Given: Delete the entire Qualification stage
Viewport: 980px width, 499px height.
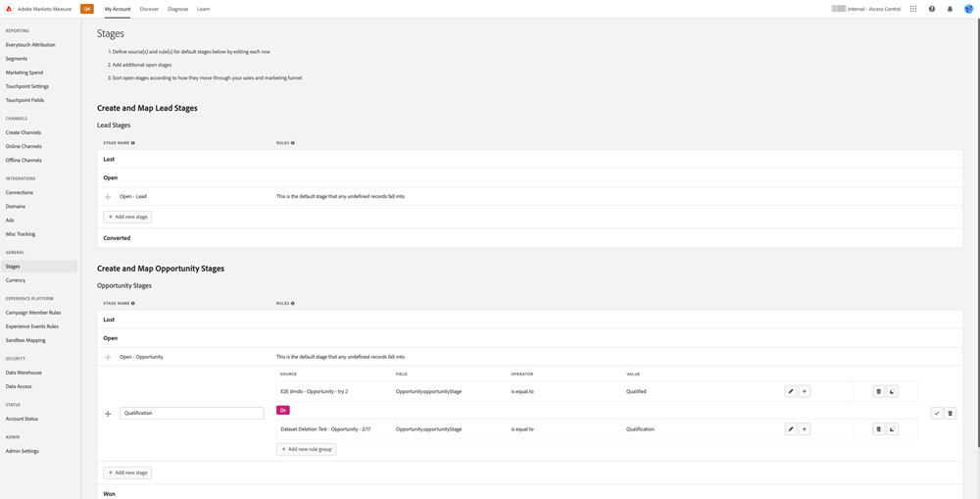Looking at the screenshot, I should pos(951,414).
